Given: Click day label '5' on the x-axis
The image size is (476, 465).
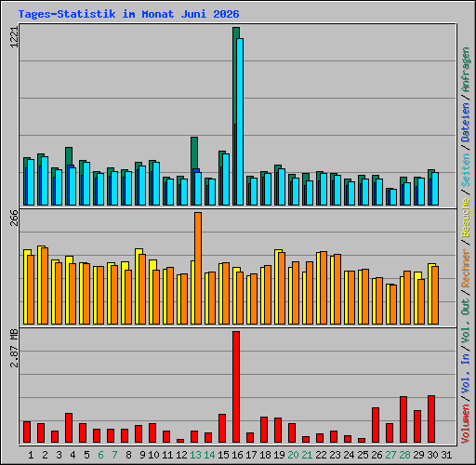Looking at the screenshot, I should tap(86, 455).
